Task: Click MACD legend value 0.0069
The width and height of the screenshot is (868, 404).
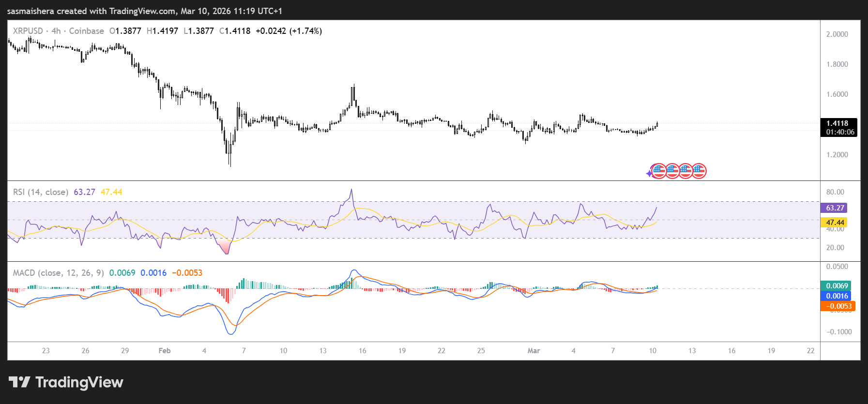Action: (122, 273)
